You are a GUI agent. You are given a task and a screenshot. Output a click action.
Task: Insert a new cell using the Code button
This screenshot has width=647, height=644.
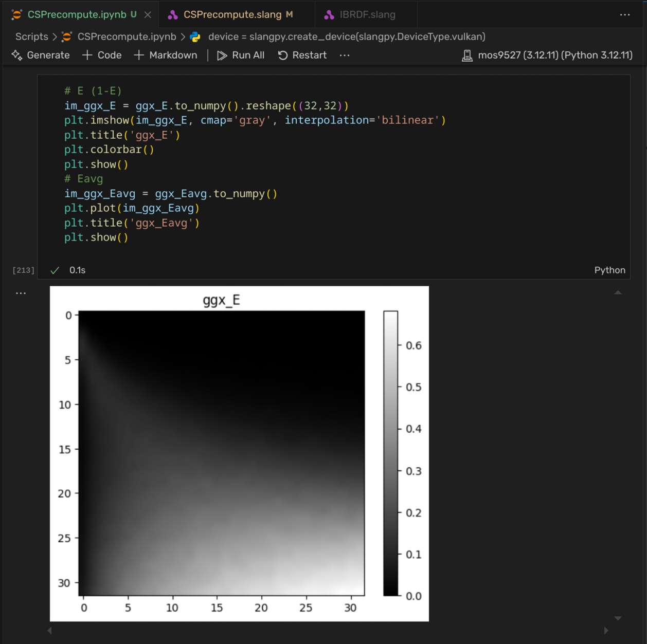101,55
